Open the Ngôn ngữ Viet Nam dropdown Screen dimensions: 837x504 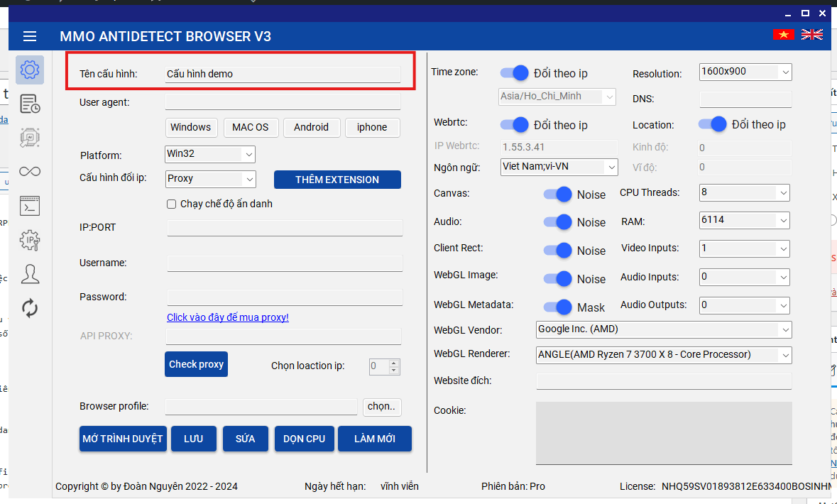pyautogui.click(x=559, y=167)
